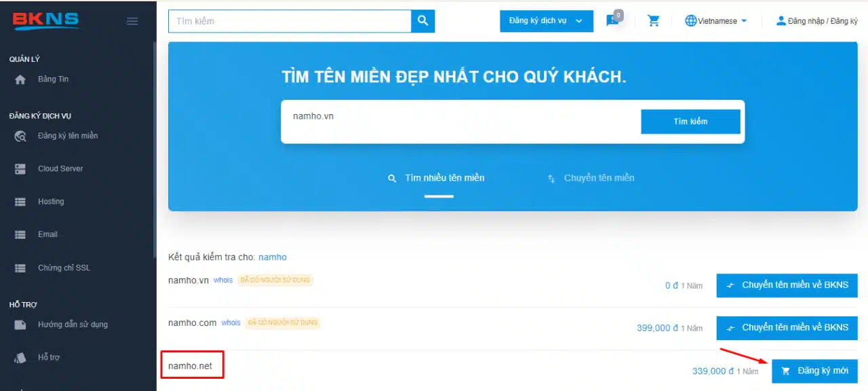
Task: Click Chuyển tên miền về BKNS for namho.vn
Action: (x=787, y=285)
